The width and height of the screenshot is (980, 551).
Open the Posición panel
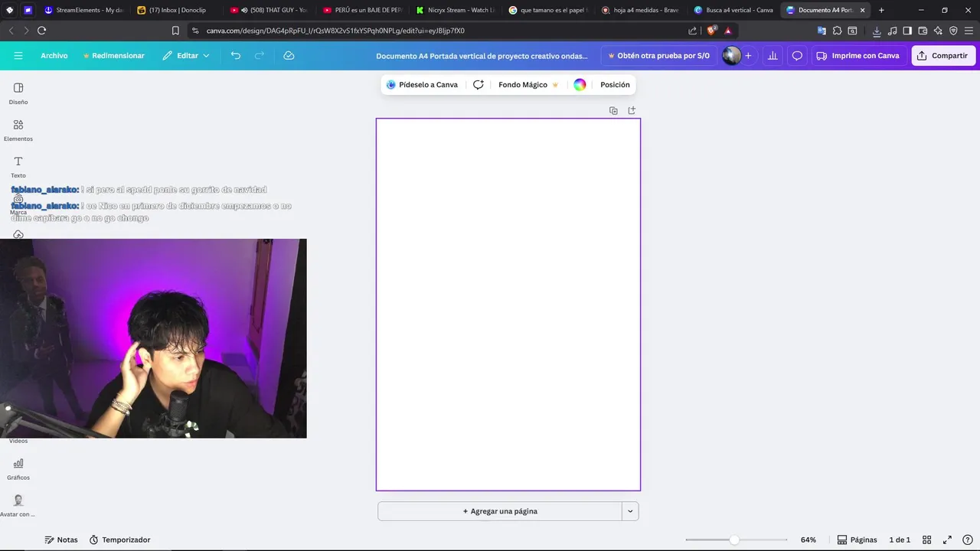point(615,85)
